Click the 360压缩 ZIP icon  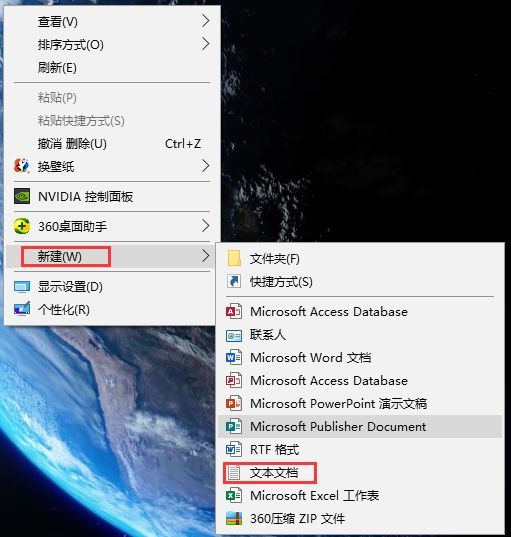tap(234, 518)
